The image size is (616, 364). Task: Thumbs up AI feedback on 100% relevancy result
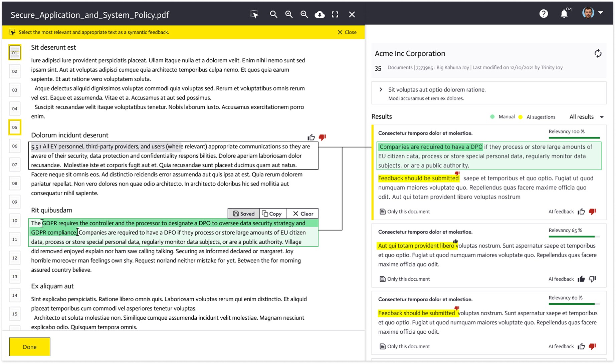(581, 212)
